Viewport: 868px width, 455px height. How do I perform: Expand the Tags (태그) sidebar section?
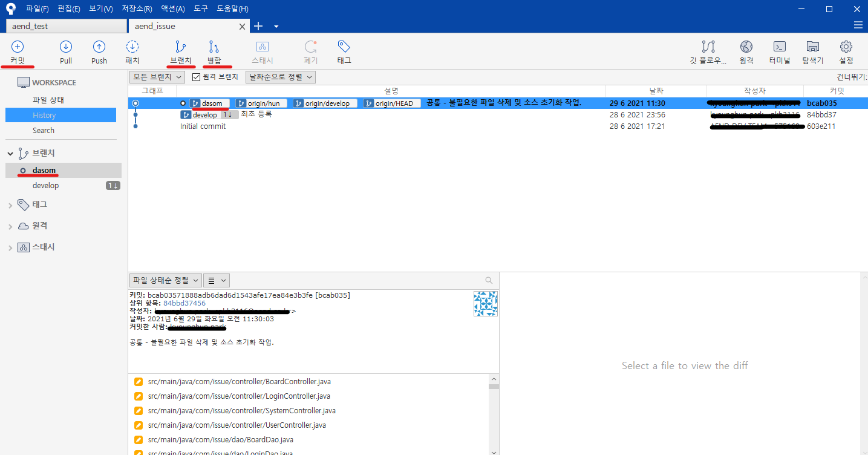[10, 206]
